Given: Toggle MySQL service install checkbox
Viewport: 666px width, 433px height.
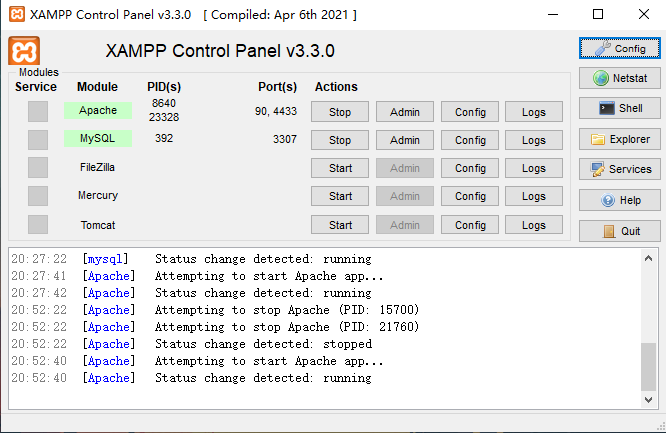Looking at the screenshot, I should pos(38,139).
